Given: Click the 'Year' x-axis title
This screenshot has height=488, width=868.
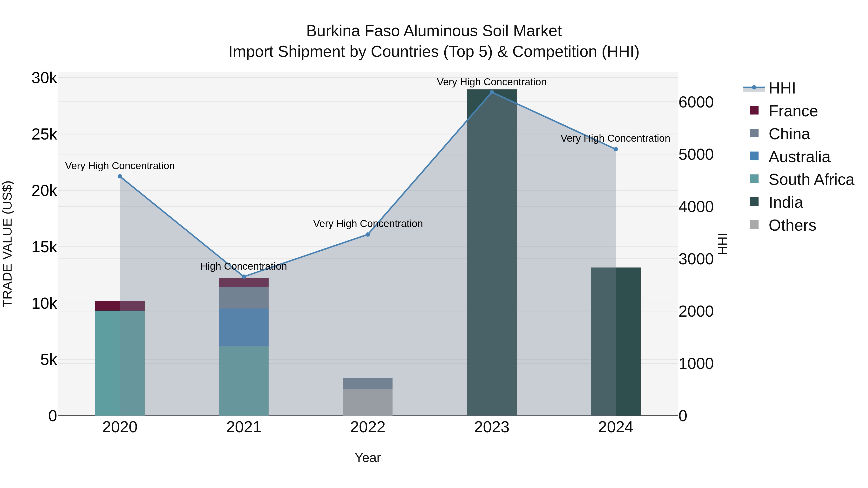Looking at the screenshot, I should (x=368, y=458).
